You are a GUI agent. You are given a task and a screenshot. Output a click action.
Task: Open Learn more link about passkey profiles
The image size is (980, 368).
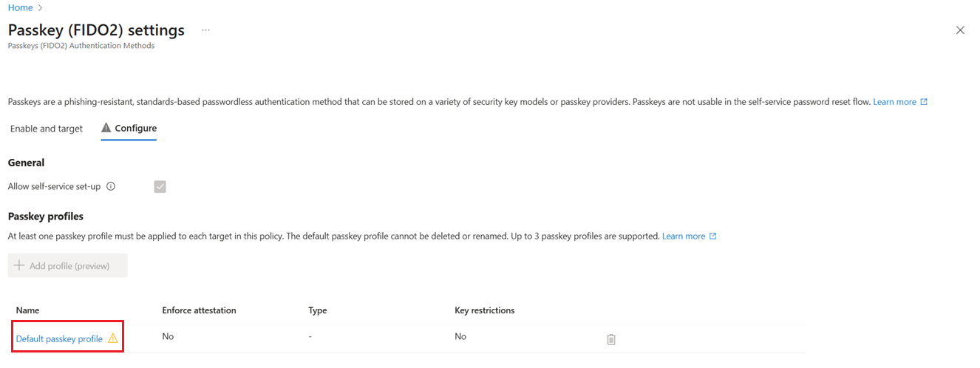click(x=684, y=236)
